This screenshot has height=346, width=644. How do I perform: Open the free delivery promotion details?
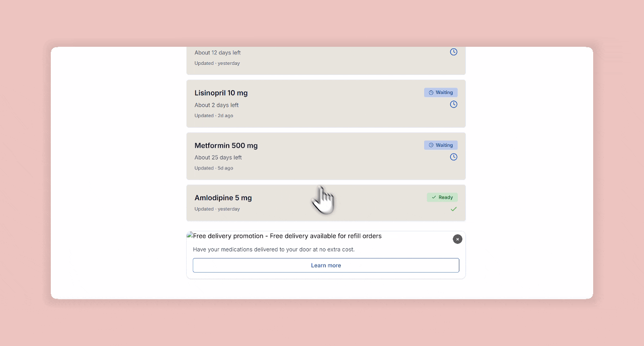tap(326, 265)
